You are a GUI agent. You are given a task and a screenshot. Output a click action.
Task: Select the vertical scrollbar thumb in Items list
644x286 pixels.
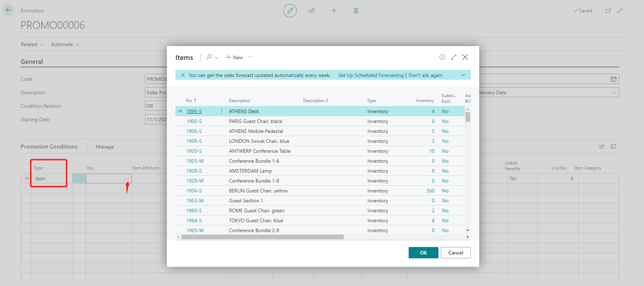[x=468, y=117]
